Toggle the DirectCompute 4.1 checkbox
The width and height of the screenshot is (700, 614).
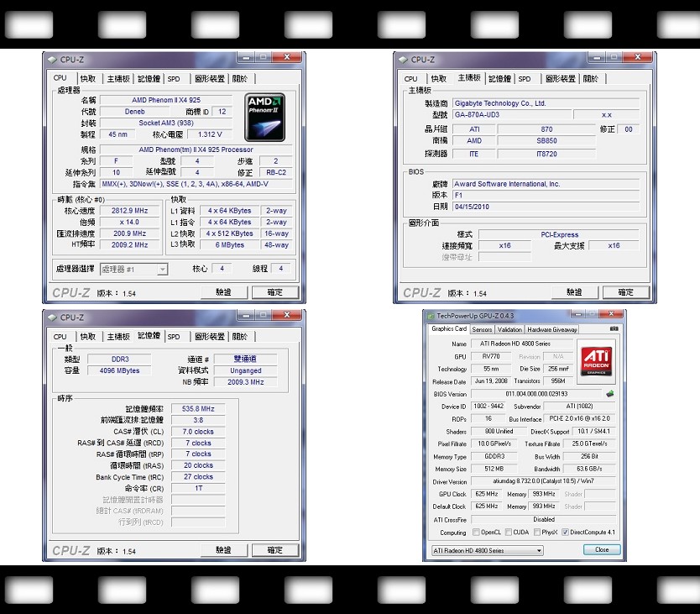[565, 532]
